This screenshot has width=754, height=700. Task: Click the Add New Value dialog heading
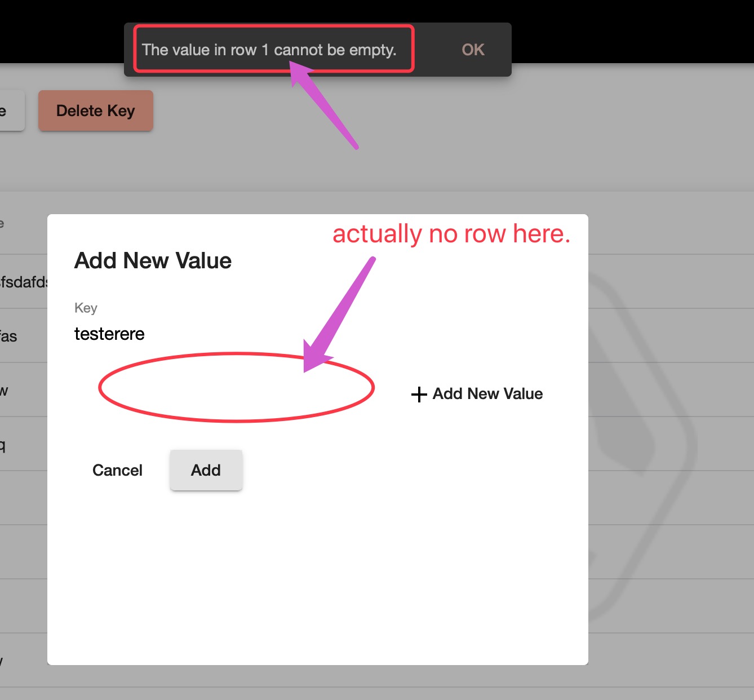pos(153,261)
